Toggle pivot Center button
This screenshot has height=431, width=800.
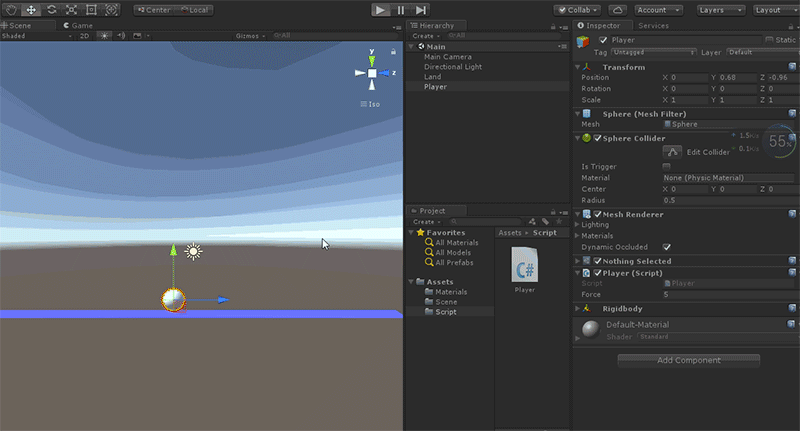coord(154,10)
